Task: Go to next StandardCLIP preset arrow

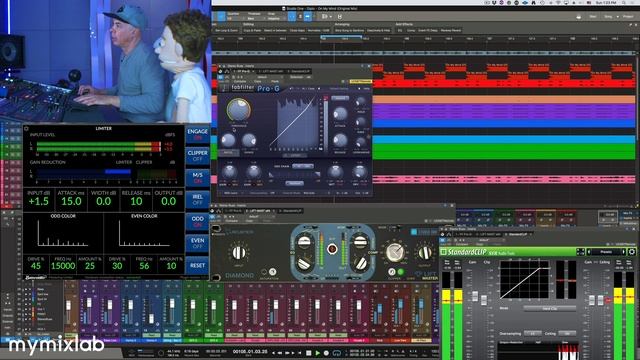Action: pyautogui.click(x=624, y=252)
